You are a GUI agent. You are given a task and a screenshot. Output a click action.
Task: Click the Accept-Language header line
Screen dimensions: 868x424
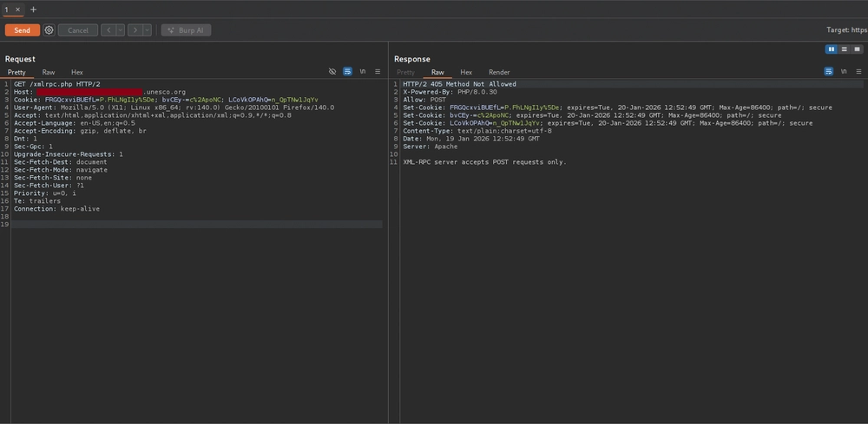pos(74,123)
